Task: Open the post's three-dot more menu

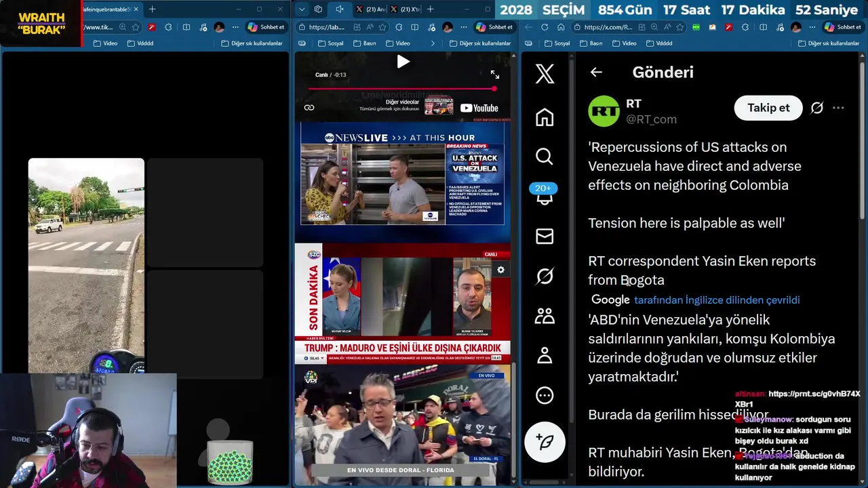Action: tap(838, 108)
